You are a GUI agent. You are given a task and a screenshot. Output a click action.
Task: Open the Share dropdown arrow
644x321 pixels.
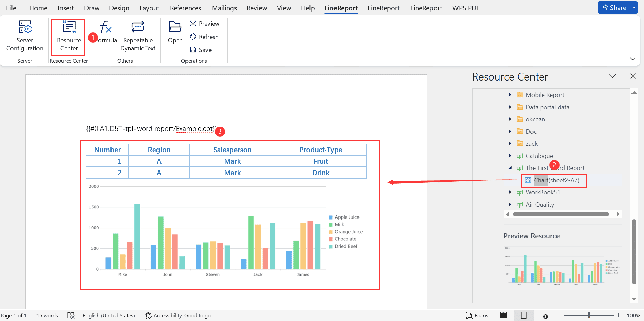pyautogui.click(x=634, y=8)
